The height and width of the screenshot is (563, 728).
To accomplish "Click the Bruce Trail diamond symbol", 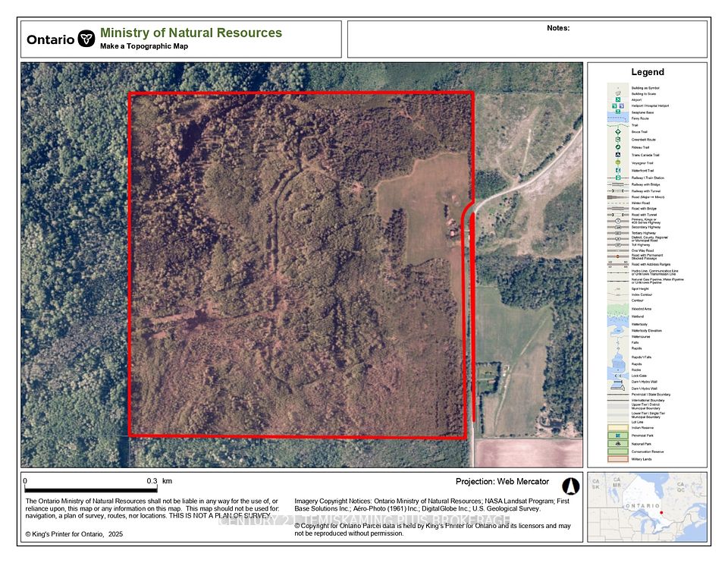I will click(618, 131).
